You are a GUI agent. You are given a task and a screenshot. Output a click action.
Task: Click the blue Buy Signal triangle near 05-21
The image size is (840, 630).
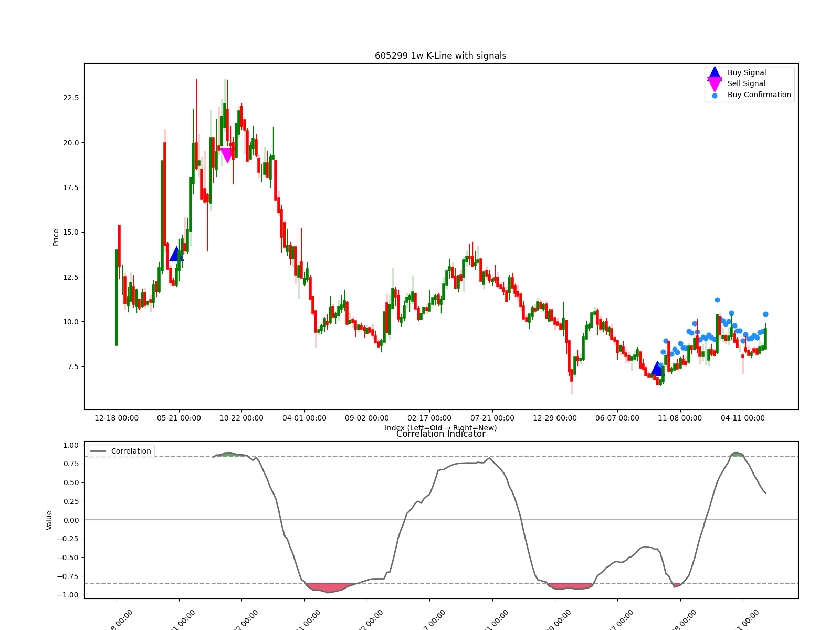coord(177,255)
